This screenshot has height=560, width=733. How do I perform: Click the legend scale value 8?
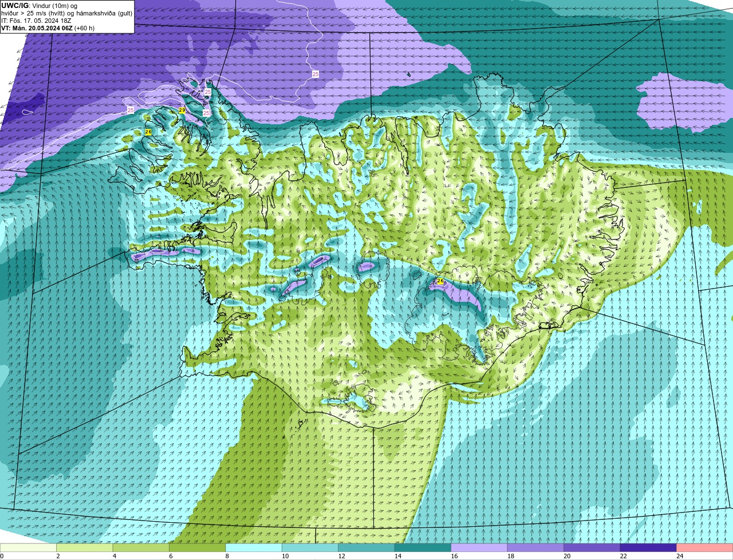point(227,555)
